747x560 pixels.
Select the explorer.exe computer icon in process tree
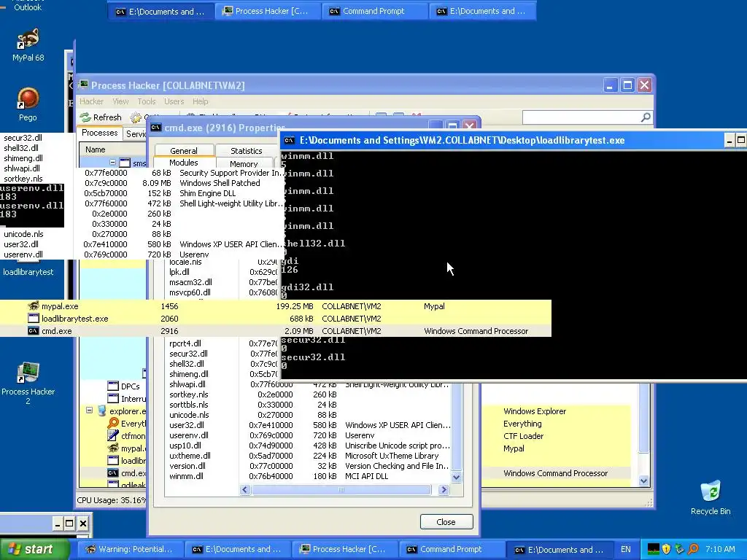(102, 411)
